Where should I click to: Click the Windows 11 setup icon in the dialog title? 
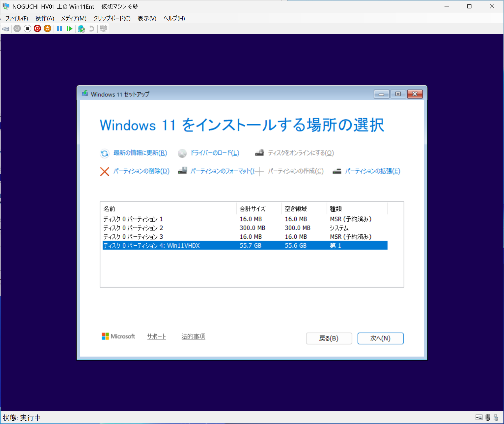tap(85, 93)
